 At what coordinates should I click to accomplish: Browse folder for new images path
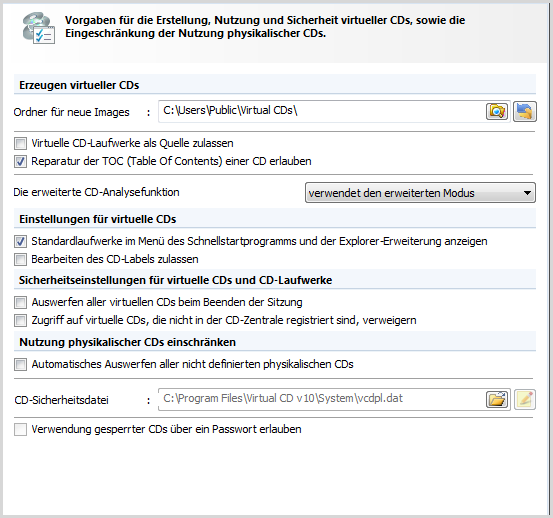[x=497, y=112]
